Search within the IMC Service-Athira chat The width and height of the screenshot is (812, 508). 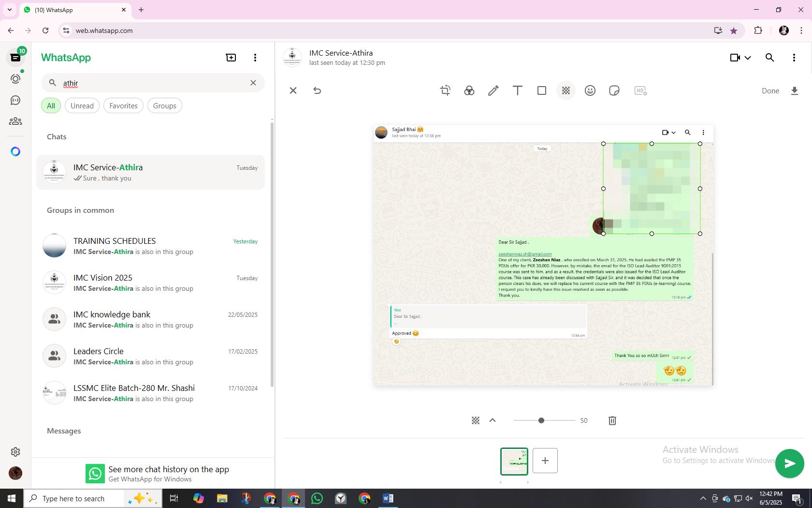click(770, 58)
